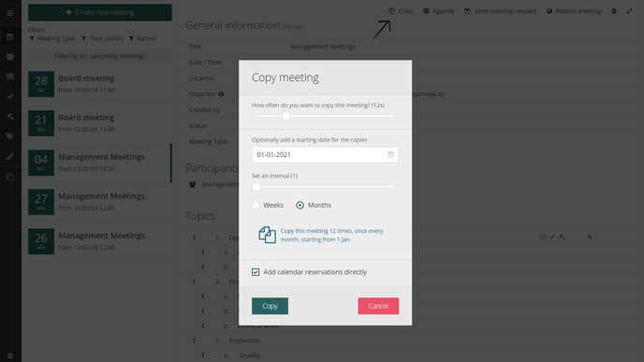Open Board meeting on 28 Dec

[100, 84]
